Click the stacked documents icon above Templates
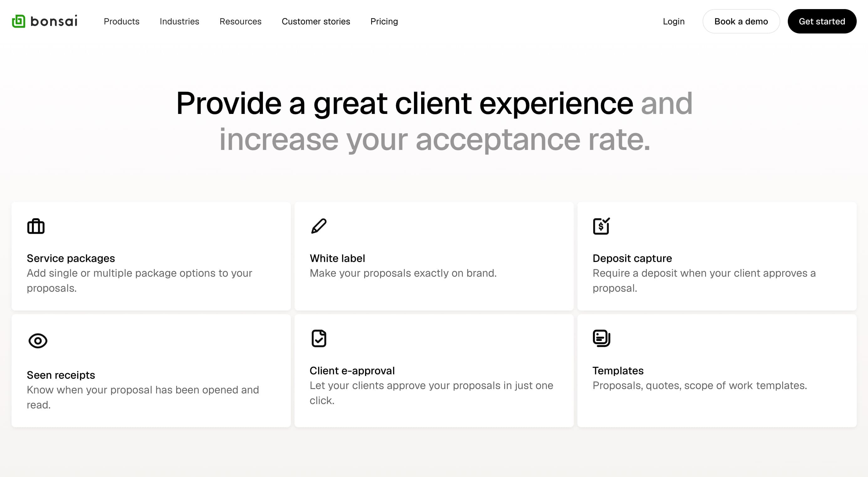This screenshot has width=868, height=477. (601, 339)
